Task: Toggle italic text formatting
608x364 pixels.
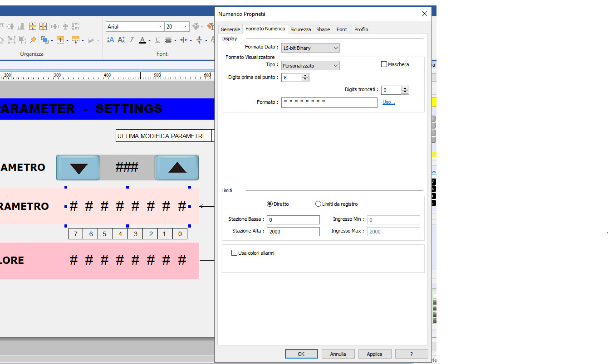Action: (132, 40)
